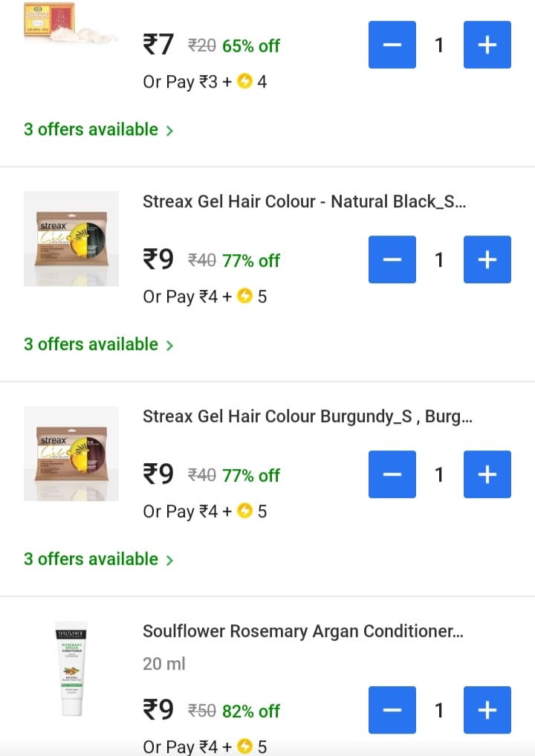Screen dimensions: 535x756
Task: Tap SuperCoin icon under Streax Natural Black price
Action: [245, 297]
